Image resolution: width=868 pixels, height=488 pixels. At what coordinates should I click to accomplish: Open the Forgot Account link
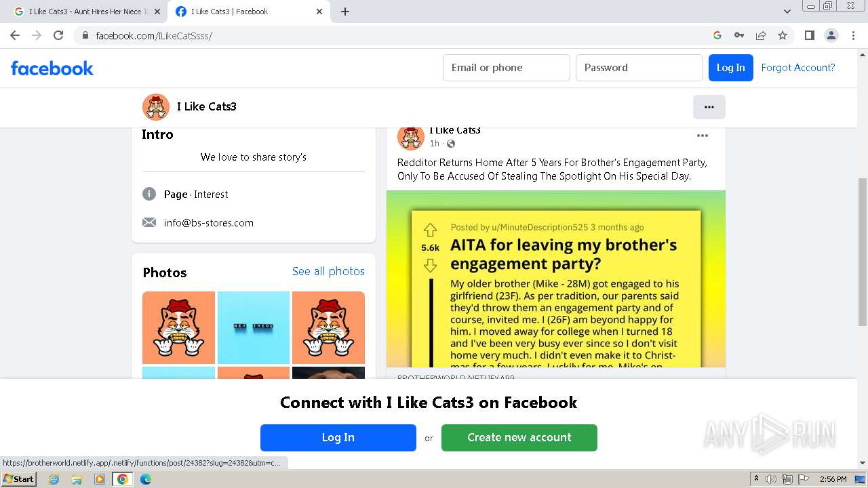798,68
